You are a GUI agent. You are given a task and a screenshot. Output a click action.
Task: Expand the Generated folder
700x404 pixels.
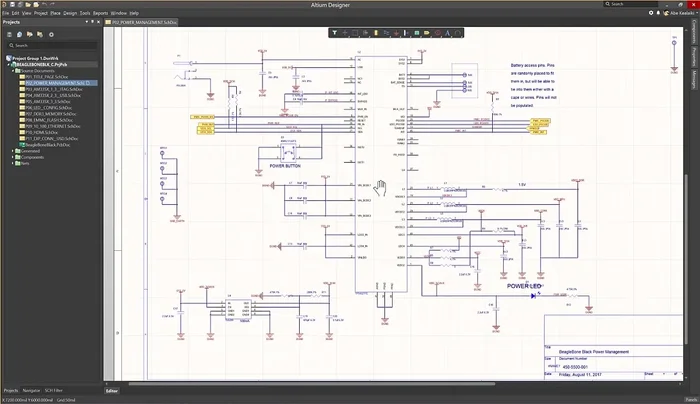coord(12,149)
